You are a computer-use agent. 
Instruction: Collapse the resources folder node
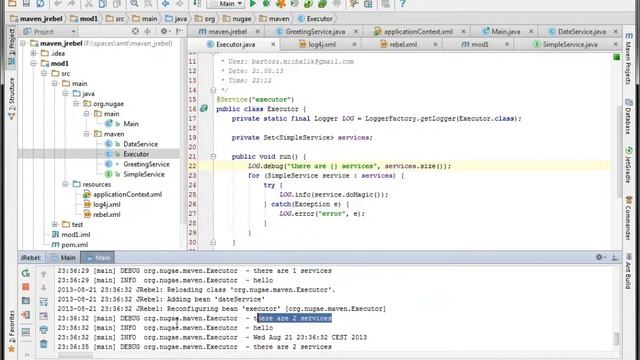[x=65, y=184]
